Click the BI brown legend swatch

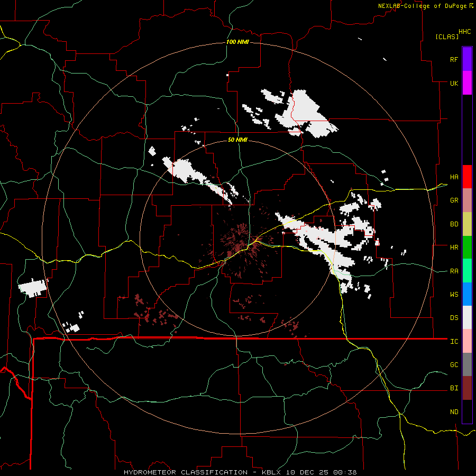[467, 388]
